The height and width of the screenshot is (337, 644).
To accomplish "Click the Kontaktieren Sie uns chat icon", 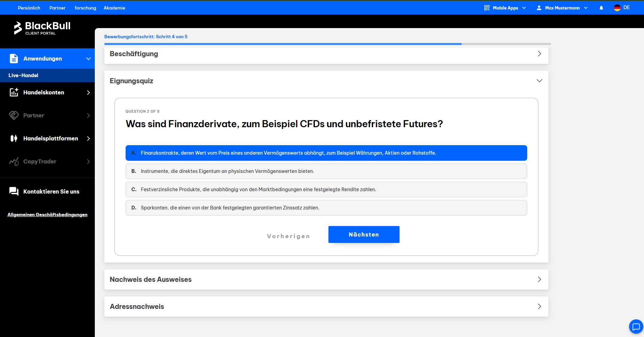I will (14, 192).
